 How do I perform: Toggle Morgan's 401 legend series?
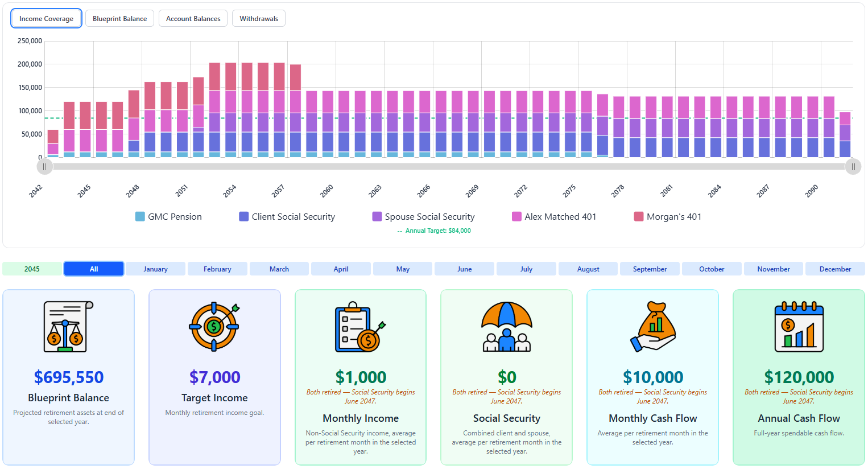click(x=668, y=216)
